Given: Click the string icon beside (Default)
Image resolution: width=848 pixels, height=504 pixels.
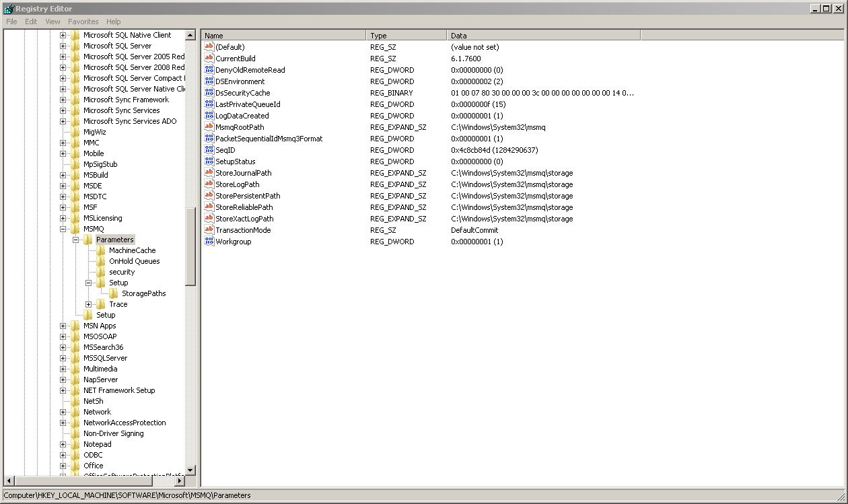Looking at the screenshot, I should (x=209, y=47).
